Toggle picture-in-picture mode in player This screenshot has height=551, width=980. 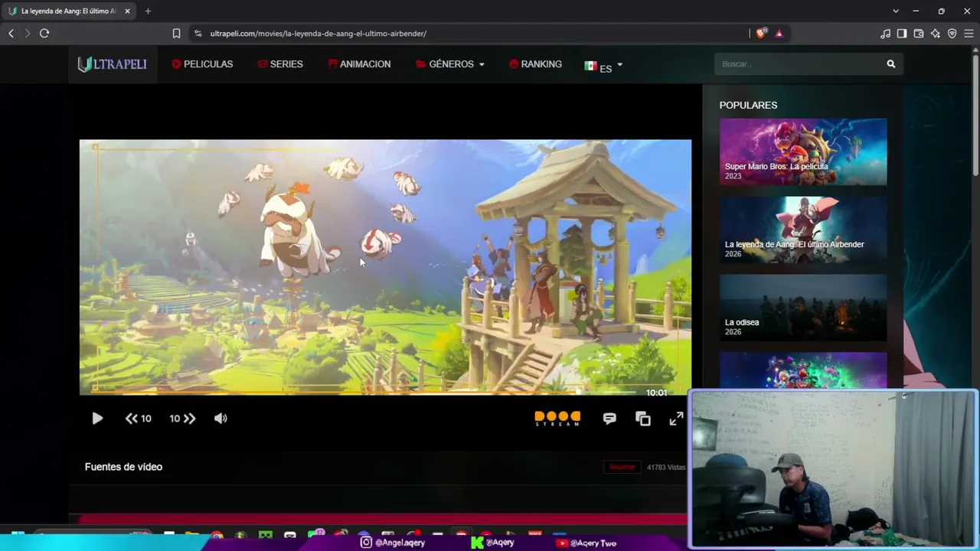tap(643, 419)
